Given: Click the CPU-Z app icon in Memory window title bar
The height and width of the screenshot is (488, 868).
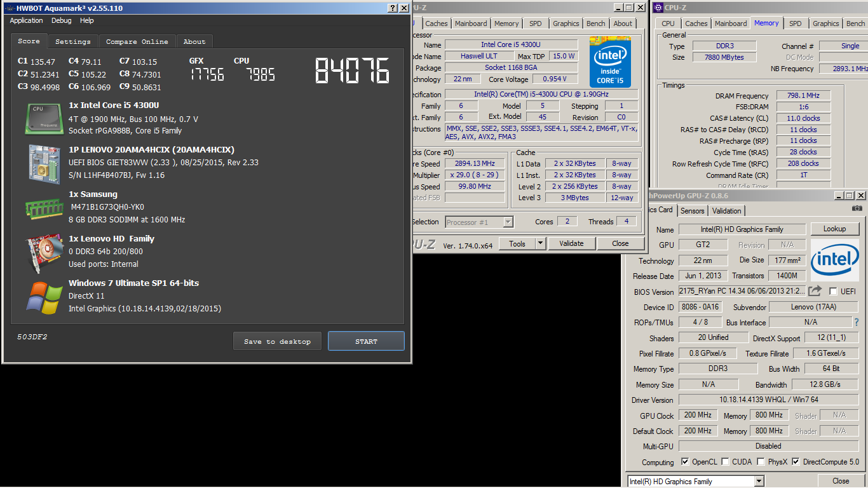Looking at the screenshot, I should point(658,8).
